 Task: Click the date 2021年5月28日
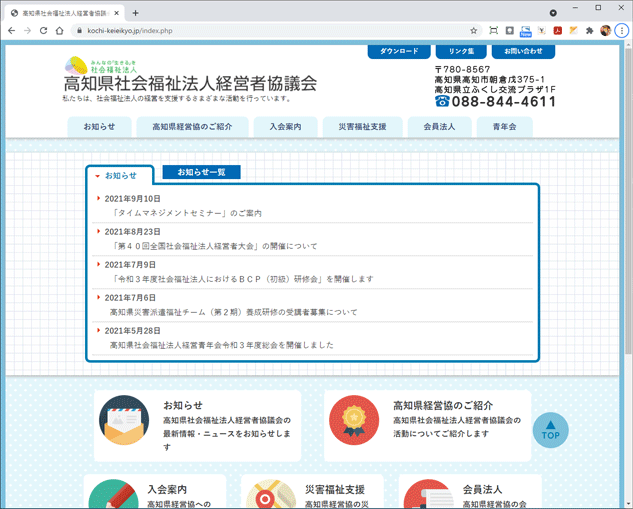click(x=132, y=331)
